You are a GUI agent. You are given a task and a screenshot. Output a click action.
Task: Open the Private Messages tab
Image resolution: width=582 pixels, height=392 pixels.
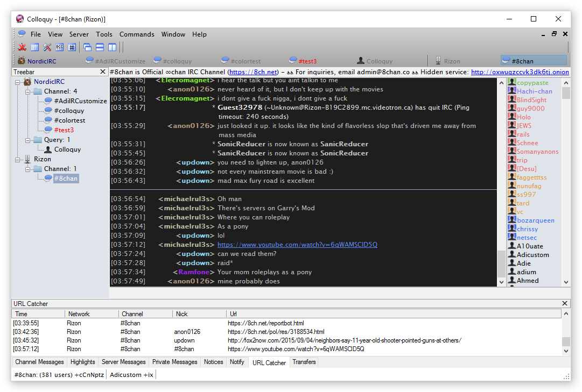click(175, 362)
